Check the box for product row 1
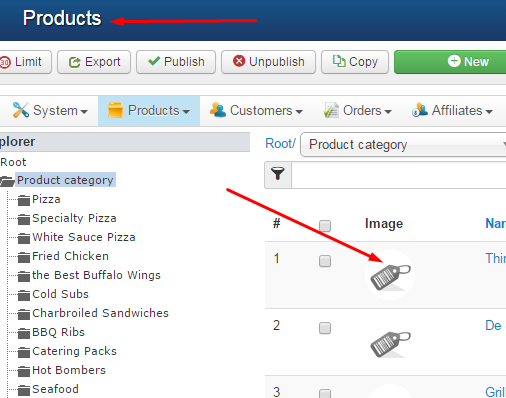 point(325,261)
